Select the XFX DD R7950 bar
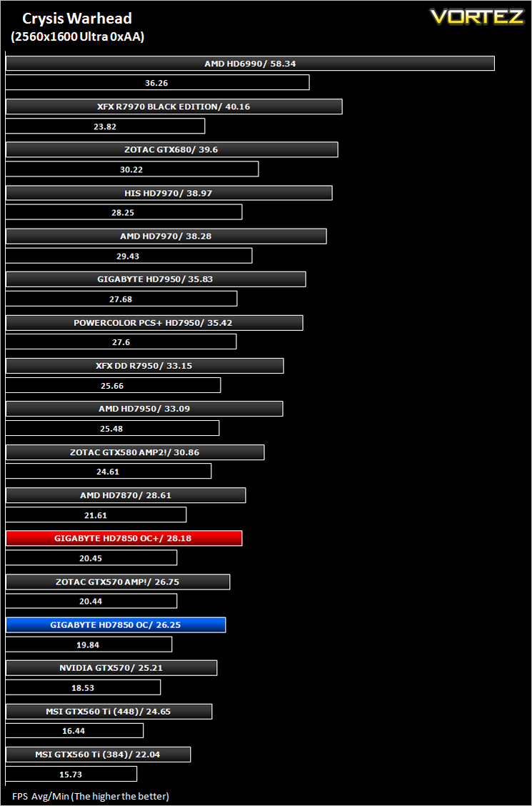 tap(145, 366)
